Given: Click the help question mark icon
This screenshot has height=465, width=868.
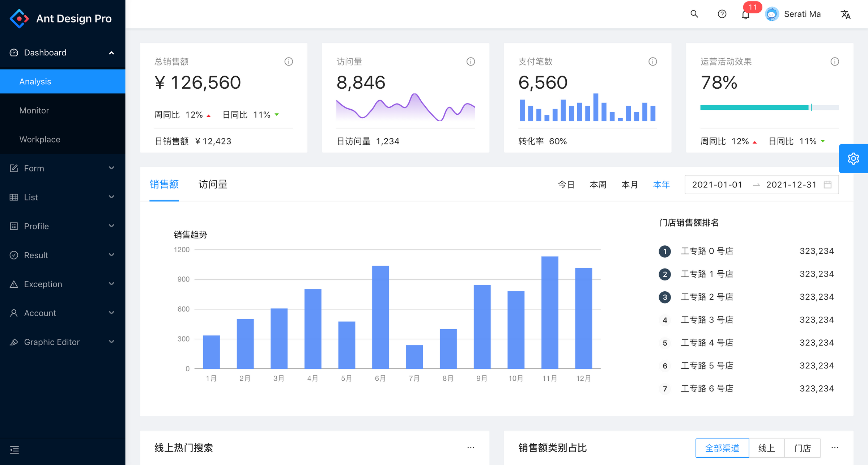Looking at the screenshot, I should [x=722, y=14].
